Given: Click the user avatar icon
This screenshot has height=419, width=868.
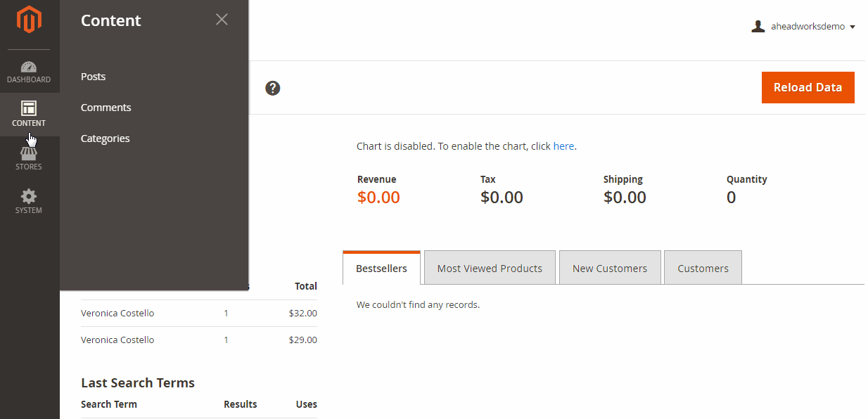Looking at the screenshot, I should [x=758, y=27].
